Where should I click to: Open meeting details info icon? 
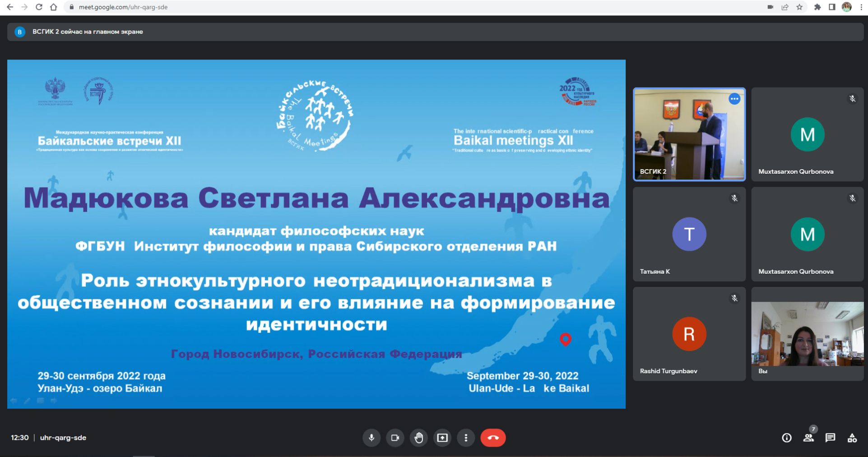tap(786, 438)
